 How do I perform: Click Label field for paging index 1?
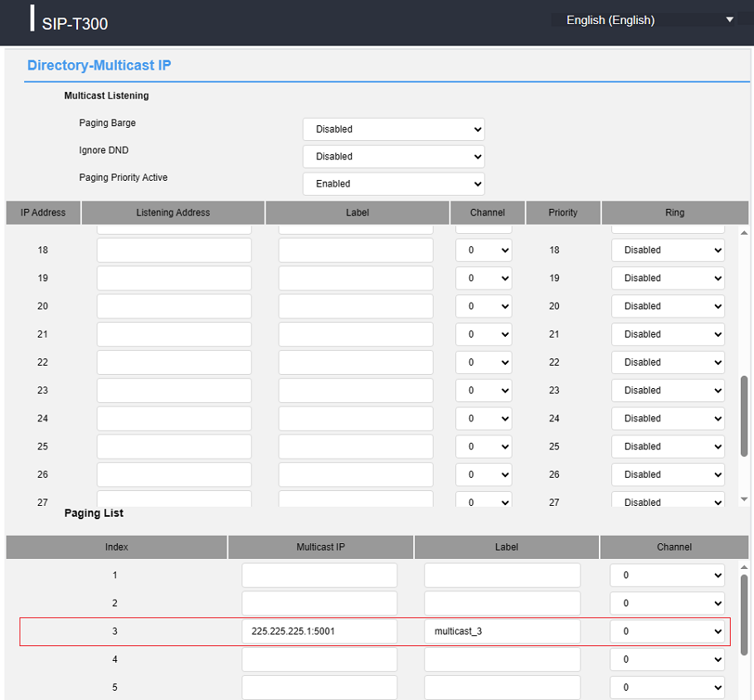(502, 576)
